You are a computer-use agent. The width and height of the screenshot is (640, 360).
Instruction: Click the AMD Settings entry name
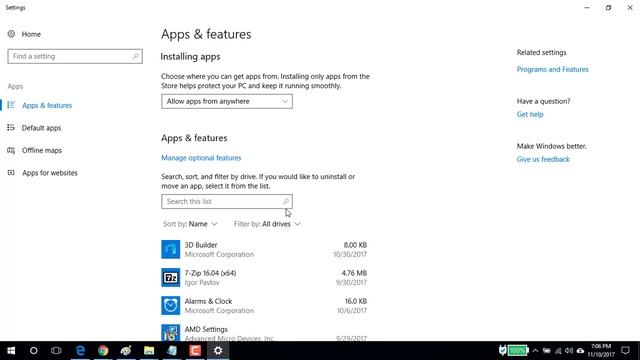pyautogui.click(x=206, y=329)
